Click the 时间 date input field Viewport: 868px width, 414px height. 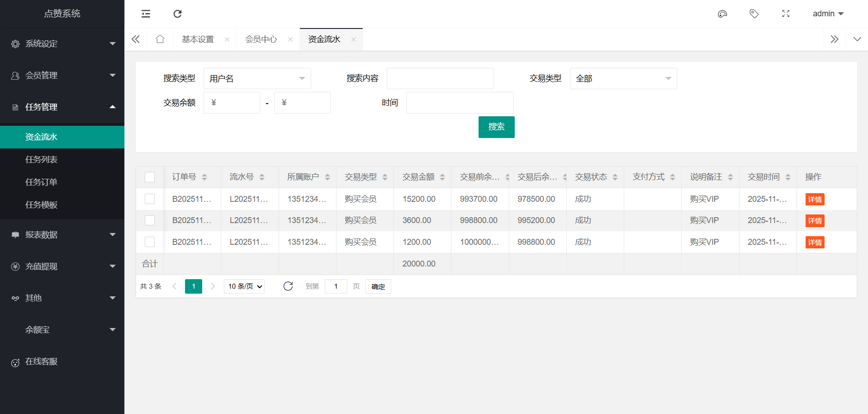[460, 103]
